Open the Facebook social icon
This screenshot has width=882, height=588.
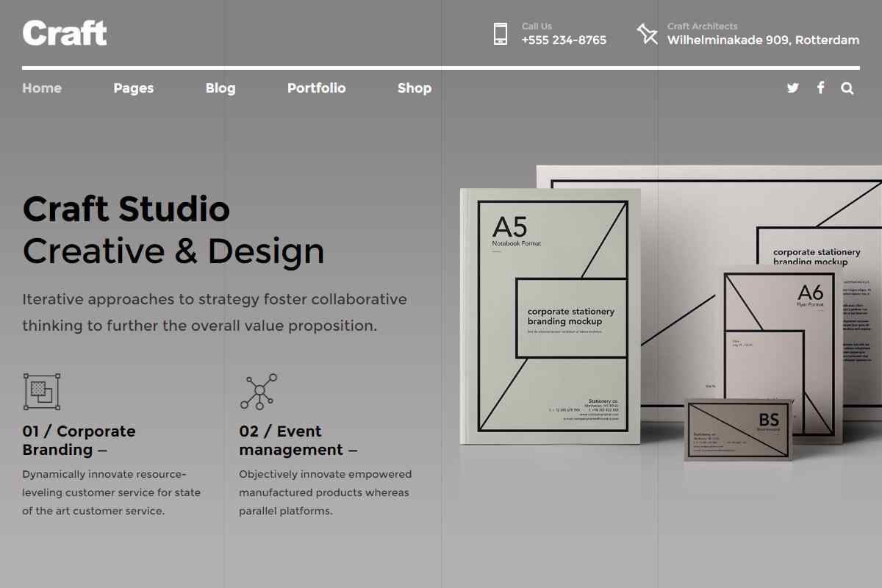pos(820,88)
